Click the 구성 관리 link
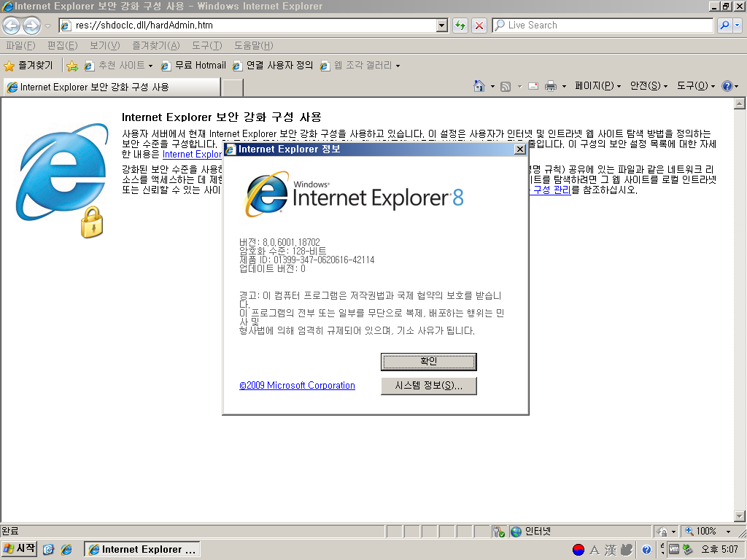Viewport: 747px width, 560px height. [550, 190]
